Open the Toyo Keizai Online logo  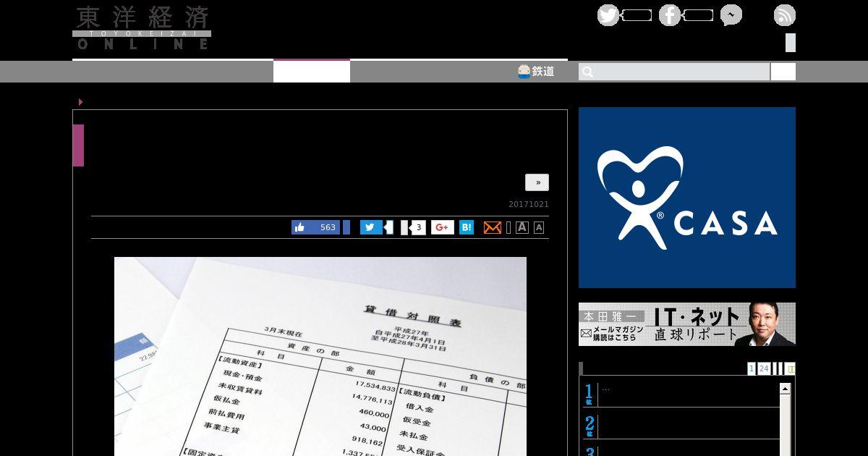pos(142,28)
